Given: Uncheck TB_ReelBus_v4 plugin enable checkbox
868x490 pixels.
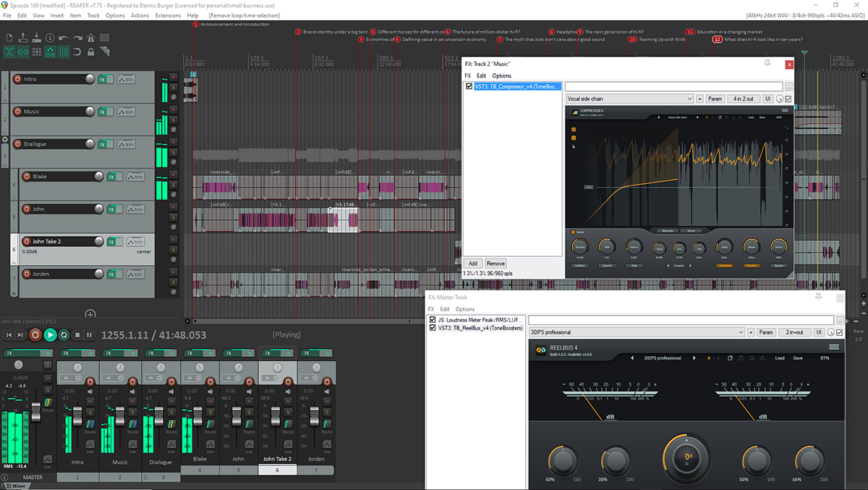Looking at the screenshot, I should pos(433,328).
